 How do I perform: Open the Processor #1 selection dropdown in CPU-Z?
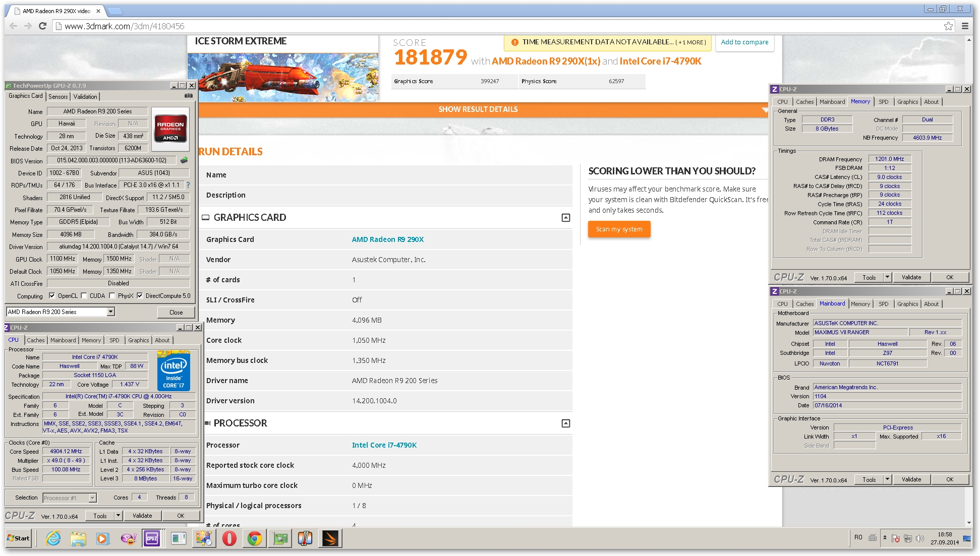pos(92,498)
